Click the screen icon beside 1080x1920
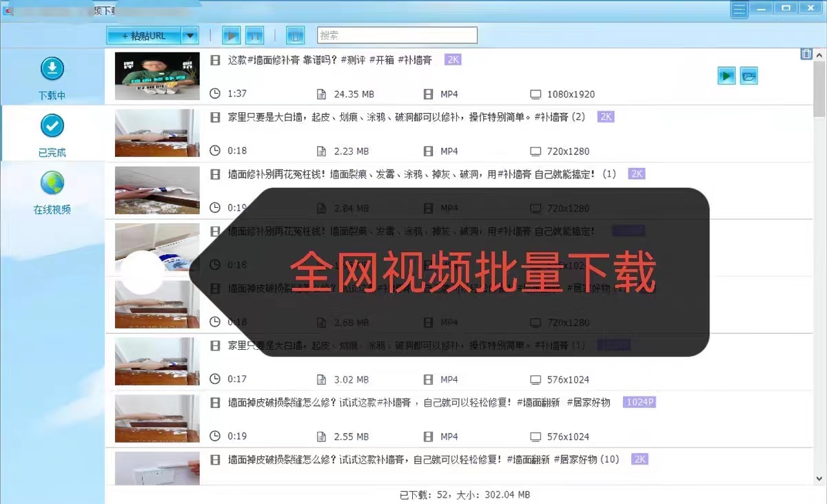 click(x=535, y=94)
